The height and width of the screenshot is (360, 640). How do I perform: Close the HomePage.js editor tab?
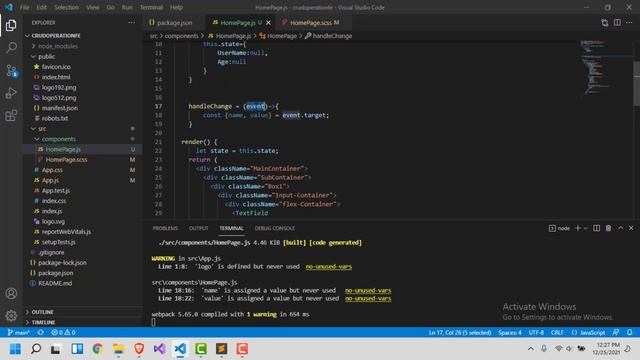[268, 23]
